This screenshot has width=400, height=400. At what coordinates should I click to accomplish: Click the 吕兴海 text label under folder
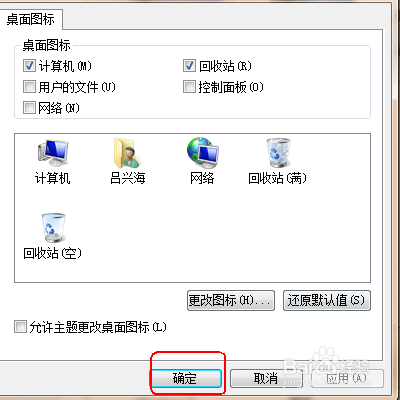coord(128,178)
